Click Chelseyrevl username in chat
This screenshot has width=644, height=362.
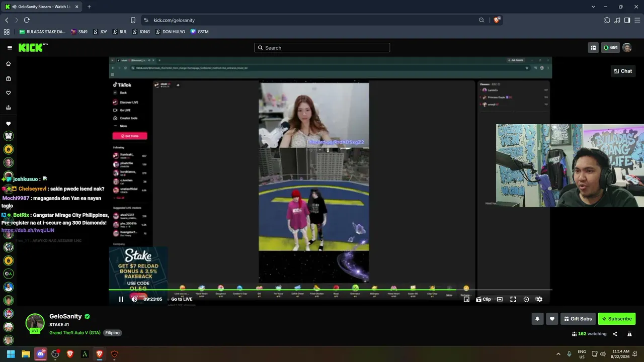[x=32, y=189]
